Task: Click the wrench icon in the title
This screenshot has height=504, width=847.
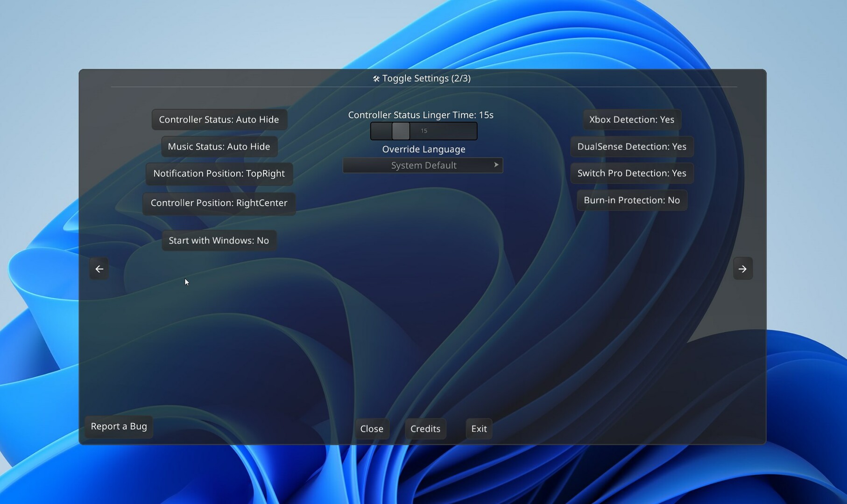Action: [376, 78]
